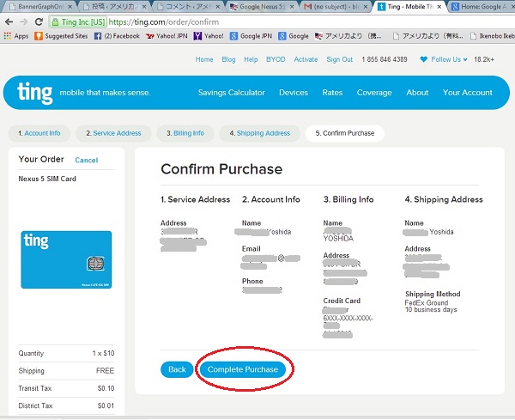Click the address bar URL
Image resolution: width=515 pixels, height=420 pixels.
point(164,22)
